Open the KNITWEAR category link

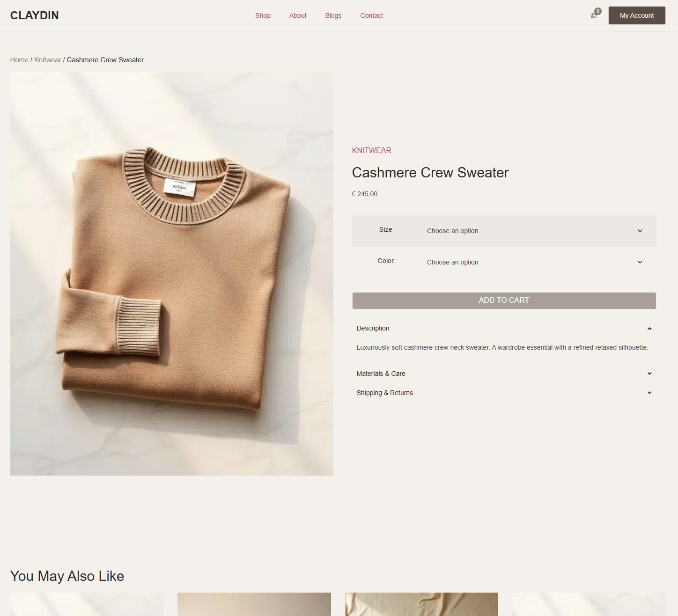371,150
